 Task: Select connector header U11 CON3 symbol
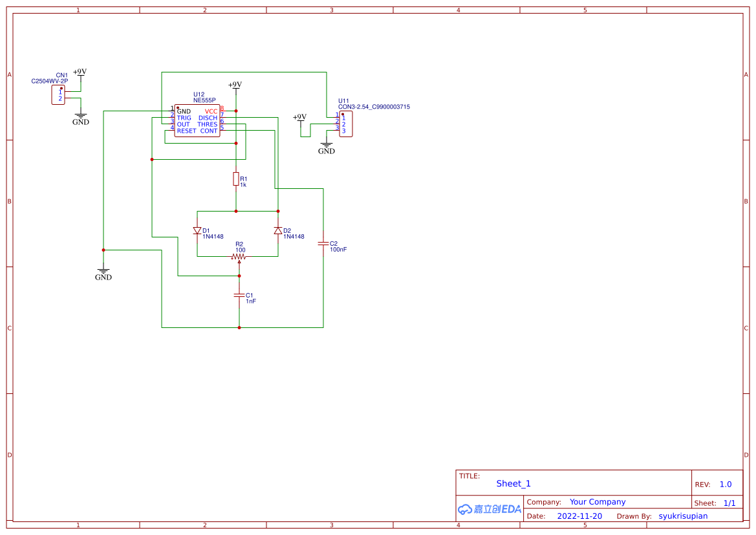pyautogui.click(x=347, y=122)
